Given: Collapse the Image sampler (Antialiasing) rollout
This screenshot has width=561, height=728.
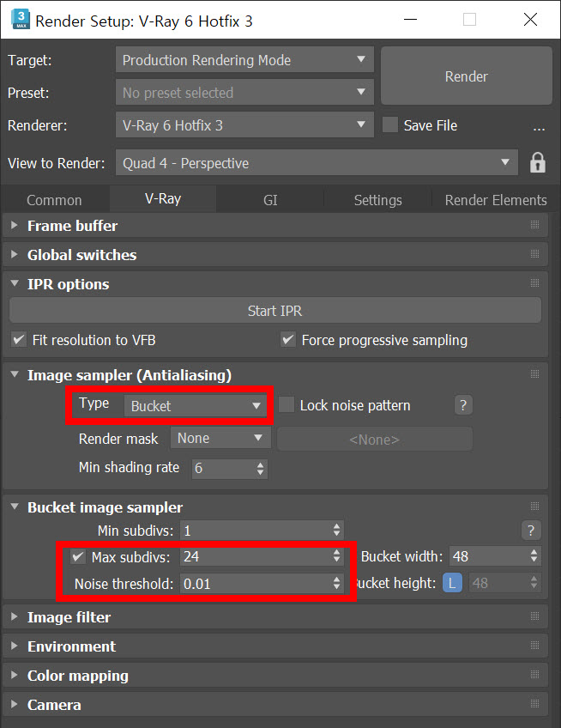Looking at the screenshot, I should (x=15, y=374).
